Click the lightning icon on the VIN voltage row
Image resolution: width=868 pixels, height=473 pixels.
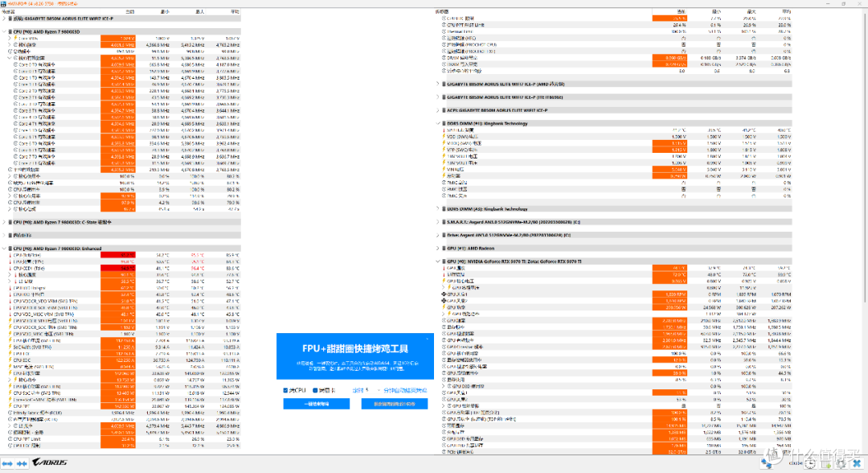coord(444,170)
